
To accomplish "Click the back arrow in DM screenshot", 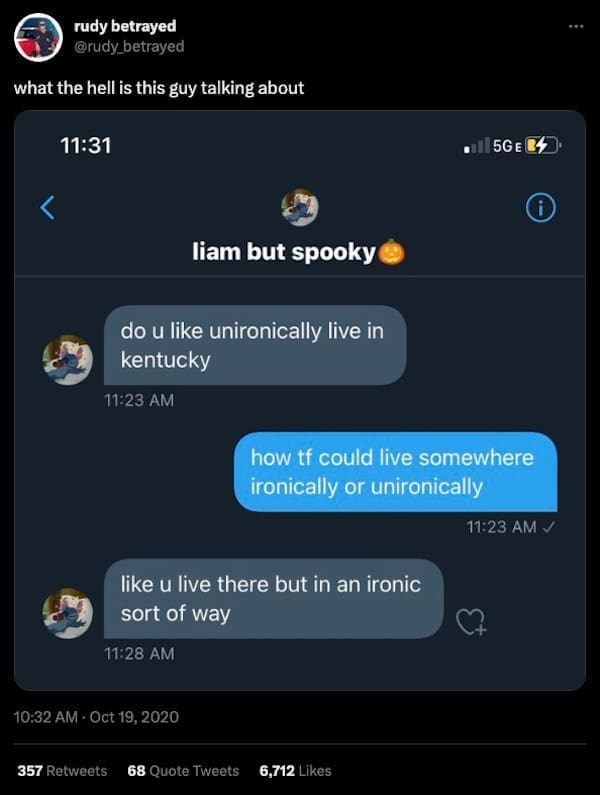I will pyautogui.click(x=46, y=207).
